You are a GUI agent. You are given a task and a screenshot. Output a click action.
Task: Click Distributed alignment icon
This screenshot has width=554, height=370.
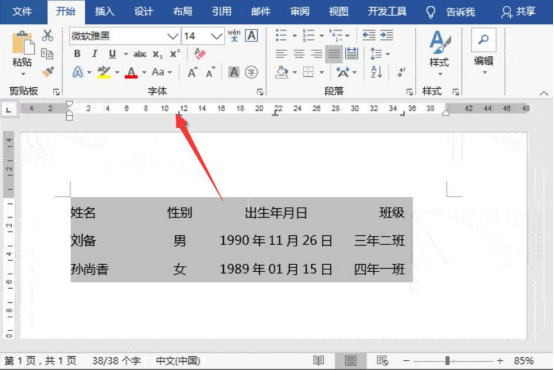(351, 54)
